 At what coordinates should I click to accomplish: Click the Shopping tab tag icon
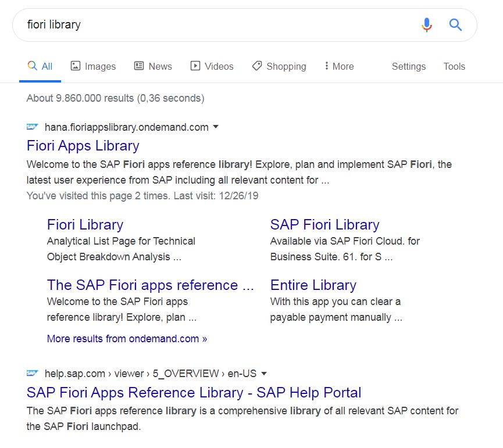(x=257, y=66)
